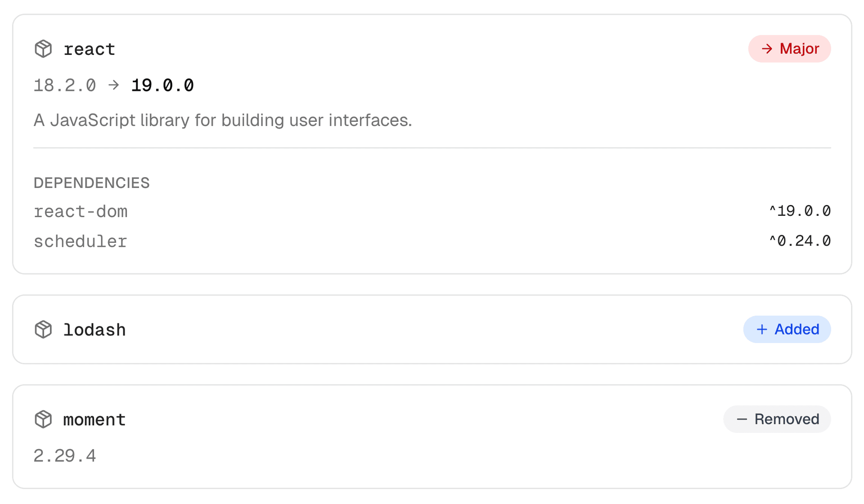The height and width of the screenshot is (504, 864).
Task: Click the DEPENDENCIES section header
Action: (x=91, y=183)
